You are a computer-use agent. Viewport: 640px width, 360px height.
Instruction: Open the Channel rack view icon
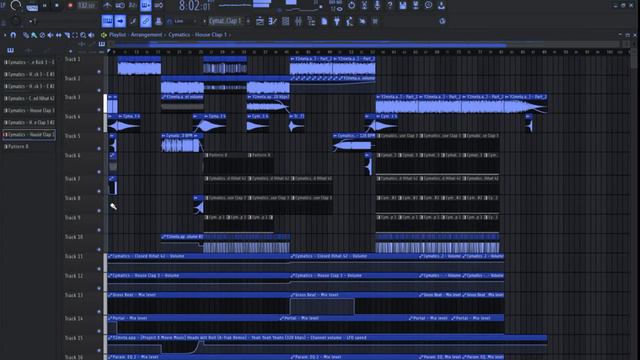click(285, 21)
